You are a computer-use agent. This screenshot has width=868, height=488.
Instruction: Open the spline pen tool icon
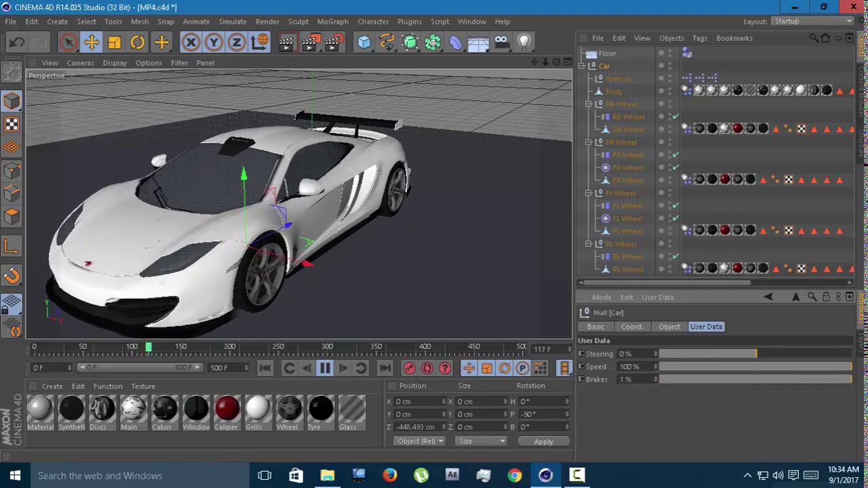tap(387, 43)
